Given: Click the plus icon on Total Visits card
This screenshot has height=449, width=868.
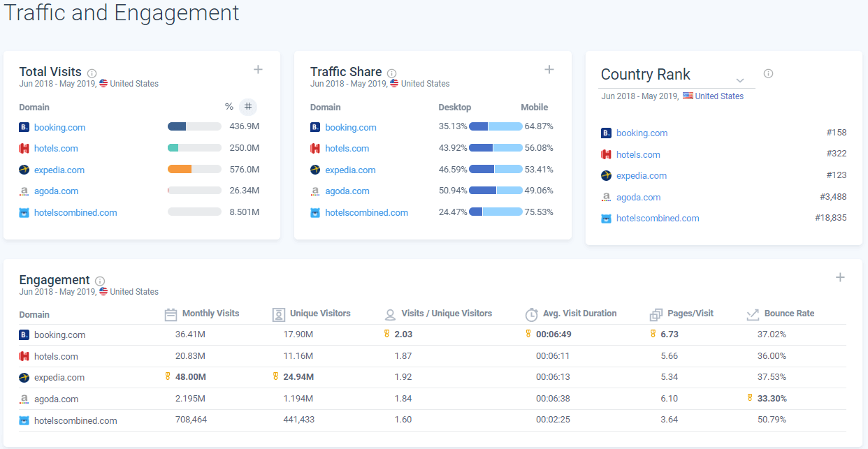Looking at the screenshot, I should 258,69.
